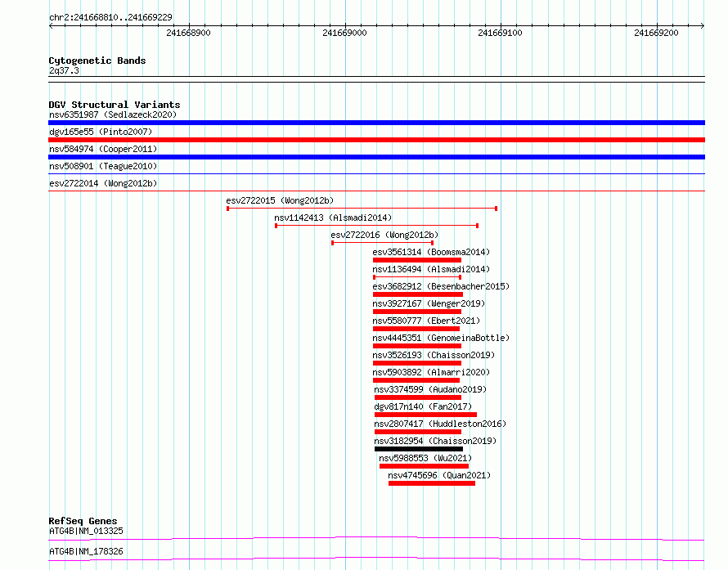Click the red bar under nsv5903892
Image resolution: width=728 pixels, height=570 pixels.
pyautogui.click(x=416, y=380)
